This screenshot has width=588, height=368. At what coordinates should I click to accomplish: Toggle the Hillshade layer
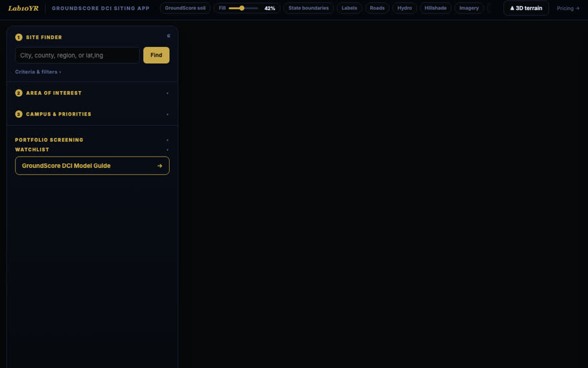[x=436, y=8]
